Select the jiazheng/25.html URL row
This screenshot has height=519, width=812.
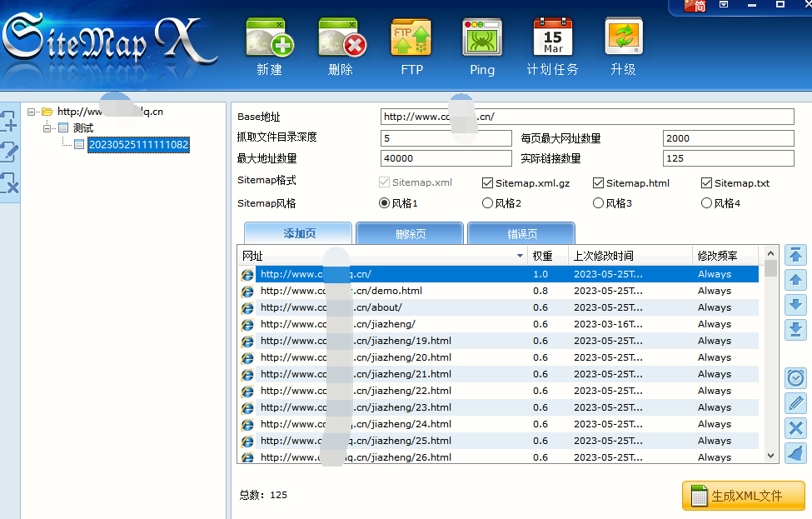pos(499,441)
